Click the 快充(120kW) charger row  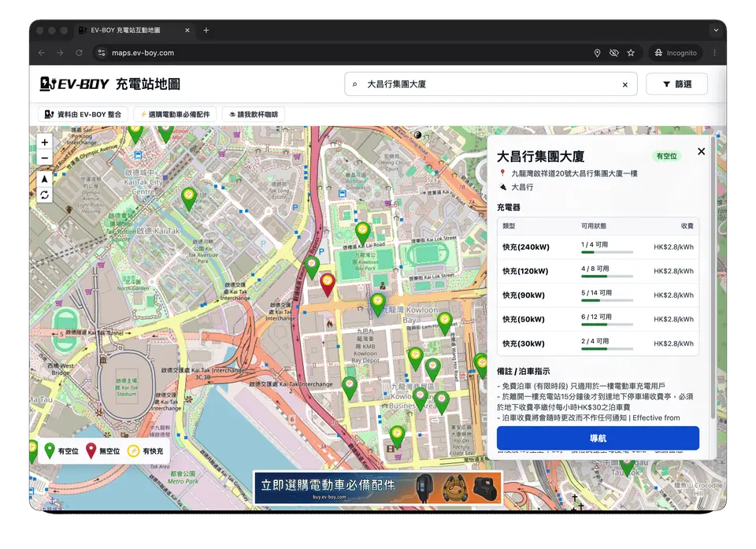tap(598, 271)
